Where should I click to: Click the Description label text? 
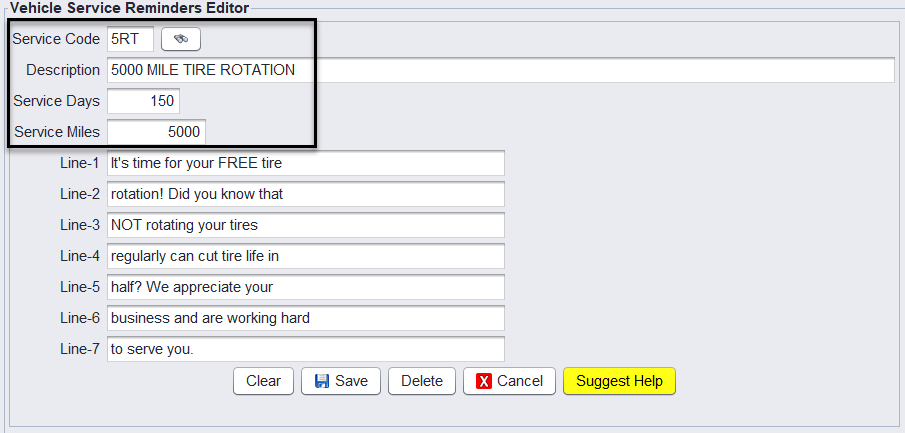[x=63, y=70]
